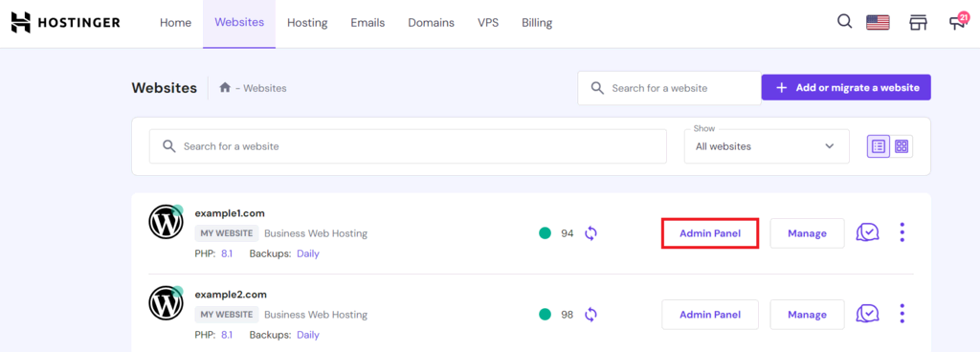Open the VPS tab
Viewport: 980px width, 352px height.
pyautogui.click(x=488, y=23)
